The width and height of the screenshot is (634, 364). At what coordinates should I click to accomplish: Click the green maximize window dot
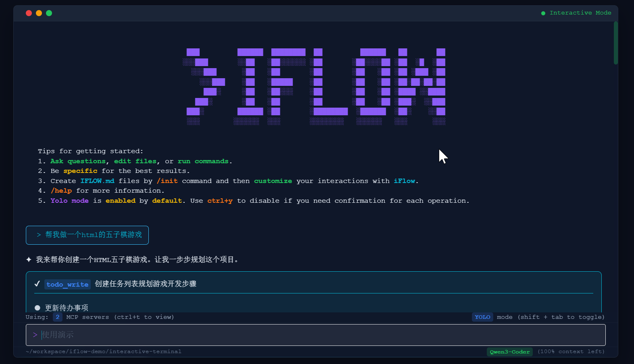(49, 13)
